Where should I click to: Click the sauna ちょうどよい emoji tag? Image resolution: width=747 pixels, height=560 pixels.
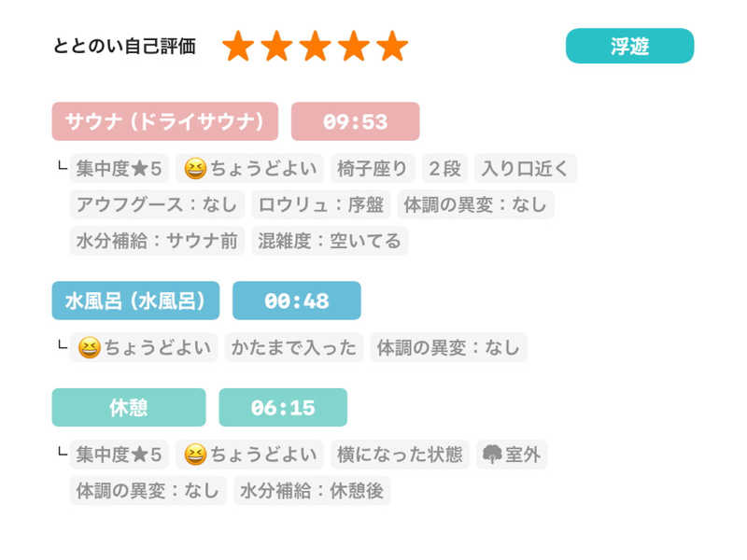coord(249,169)
